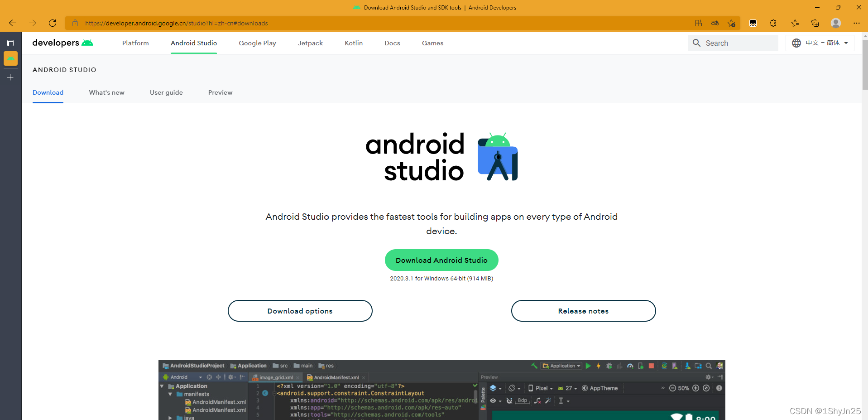
Task: Click the browser forward arrow
Action: (33, 23)
